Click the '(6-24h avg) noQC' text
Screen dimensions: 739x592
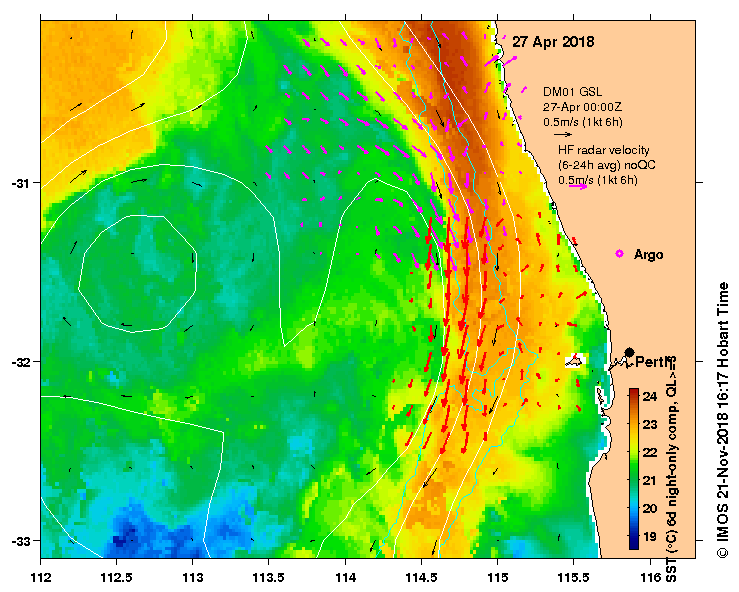point(607,165)
